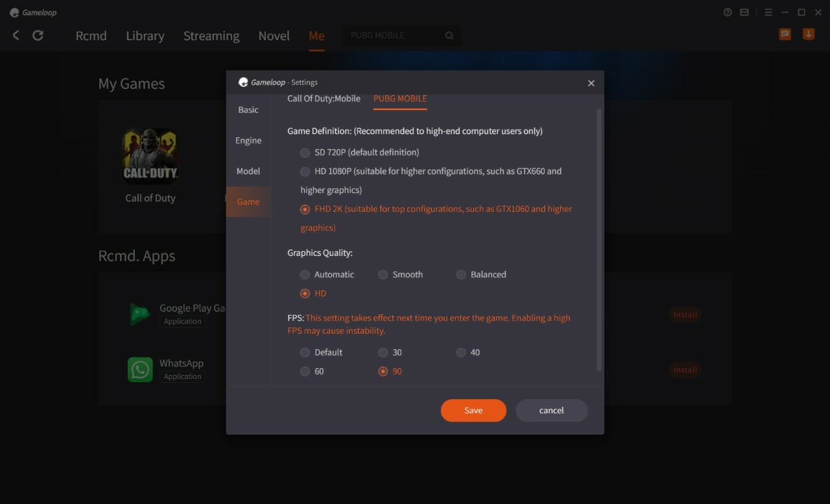Close the Settings dialog

click(591, 83)
